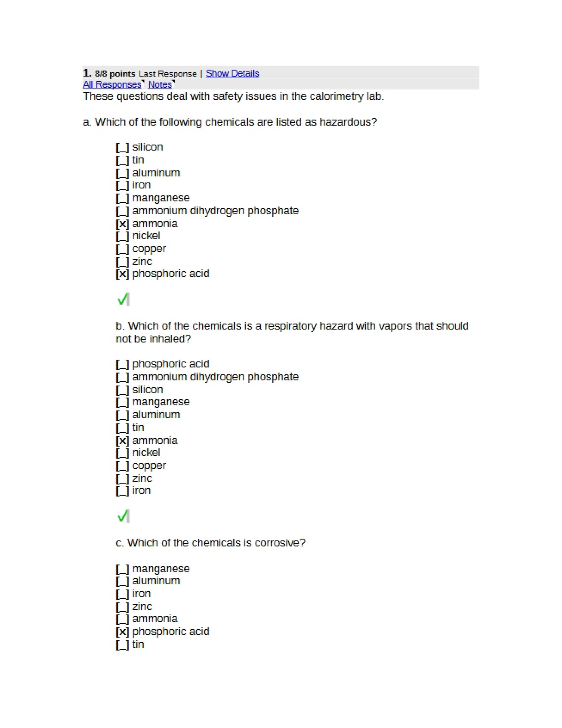The image size is (562, 728).
Task: Check iron box in question b
Action: (123, 491)
